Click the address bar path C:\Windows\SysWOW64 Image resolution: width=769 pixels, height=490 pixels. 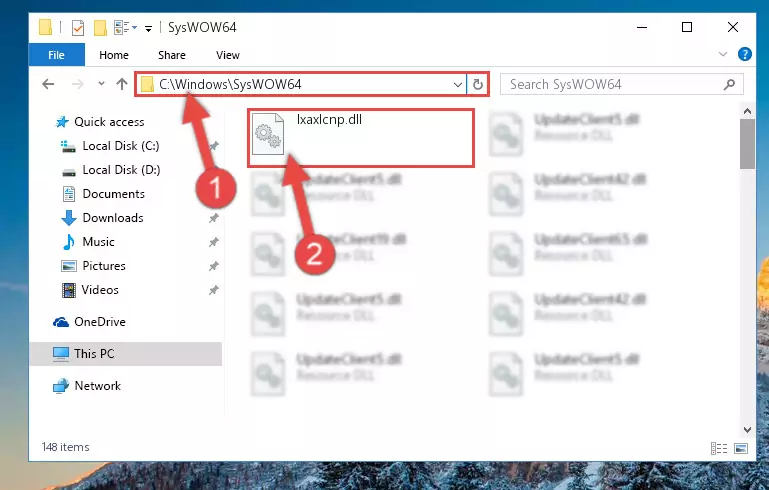point(230,84)
